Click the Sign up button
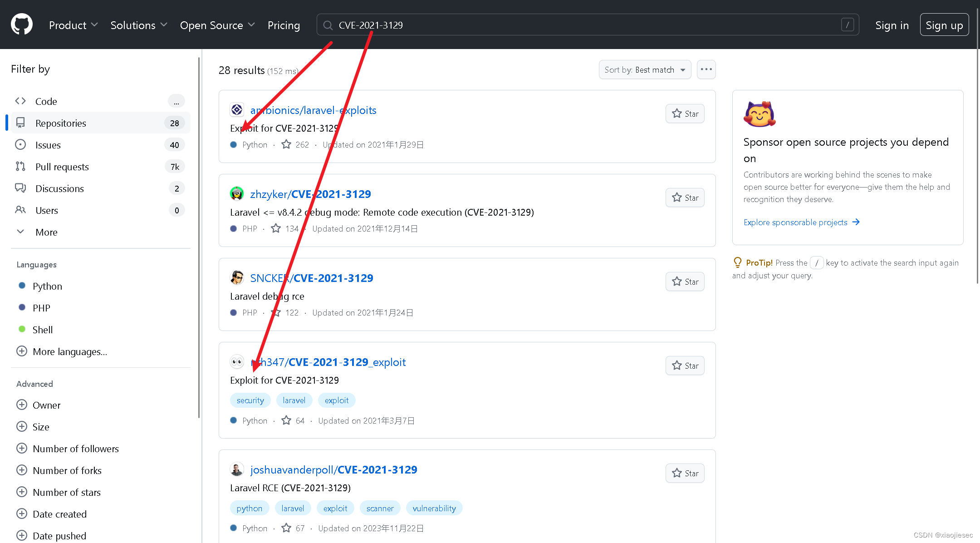The height and width of the screenshot is (543, 980). click(x=944, y=25)
